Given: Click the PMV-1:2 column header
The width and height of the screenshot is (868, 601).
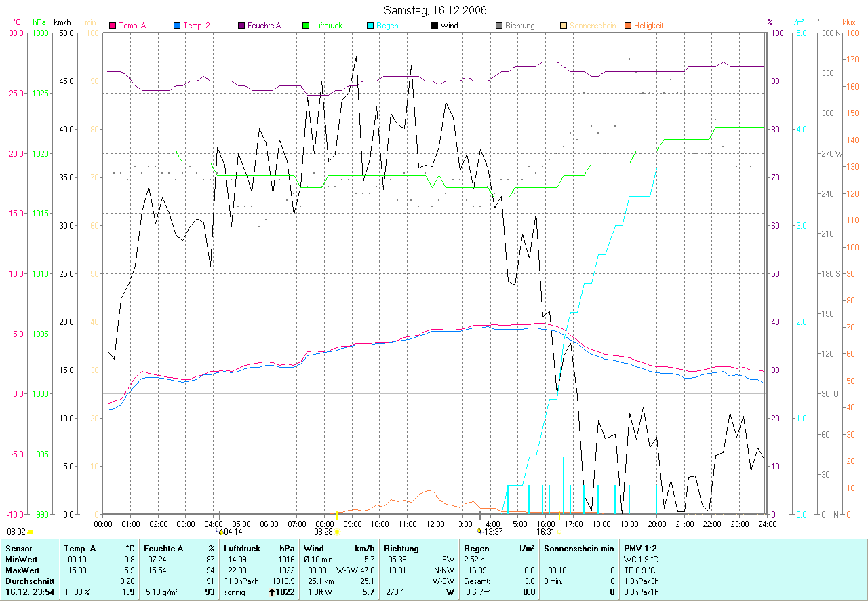Looking at the screenshot, I should click(641, 549).
